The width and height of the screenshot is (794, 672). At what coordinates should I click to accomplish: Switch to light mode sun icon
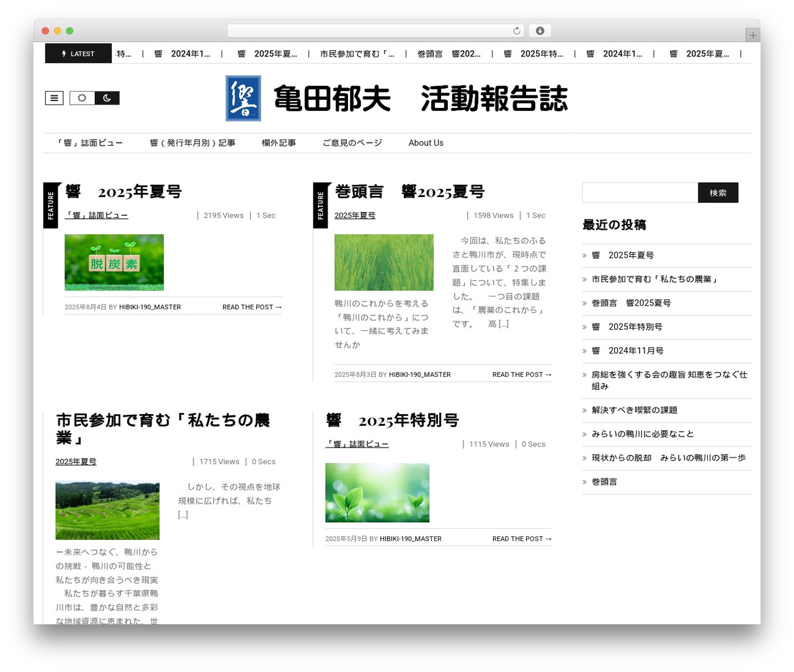82,98
